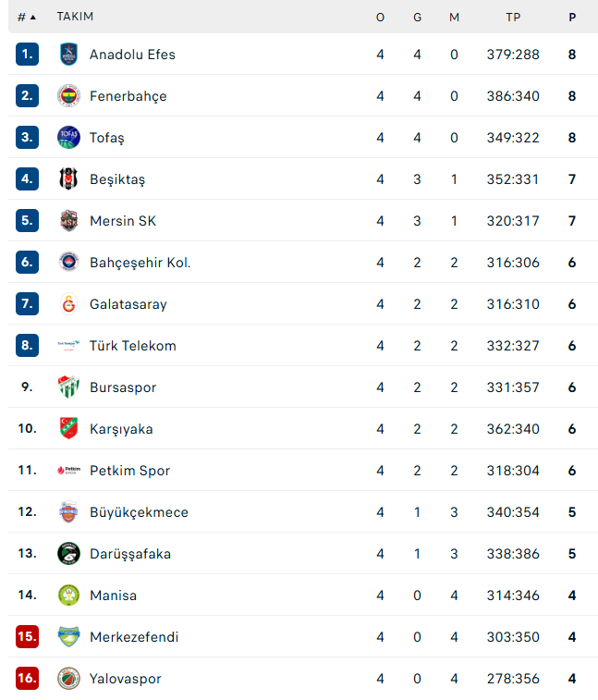Open the Büyükçekmece team page
This screenshot has width=598, height=700.
(x=140, y=512)
